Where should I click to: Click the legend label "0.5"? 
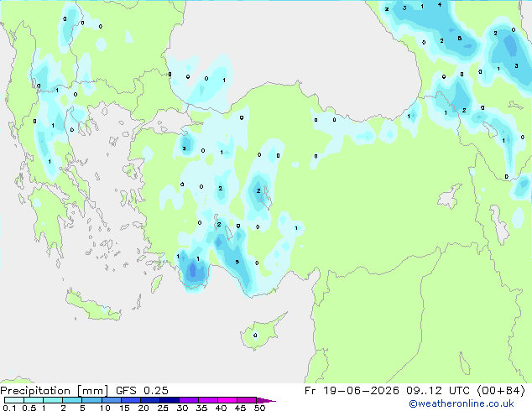(x=29, y=408)
